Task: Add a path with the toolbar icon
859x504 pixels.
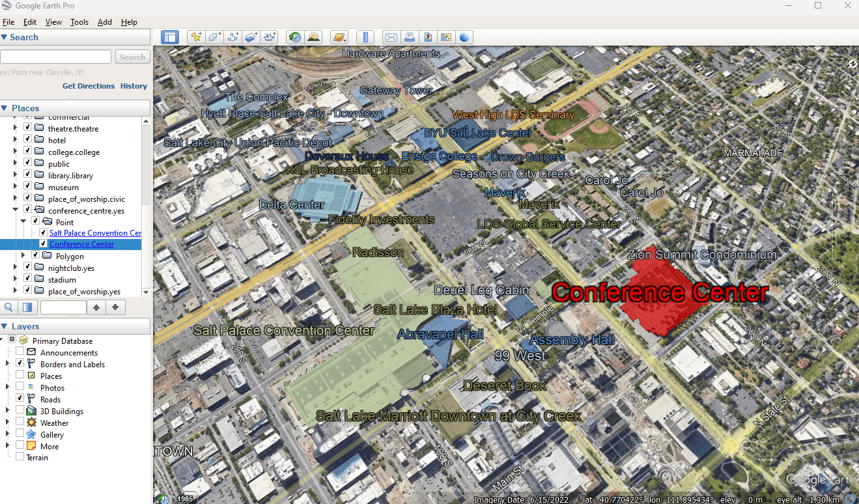Action: tap(233, 37)
